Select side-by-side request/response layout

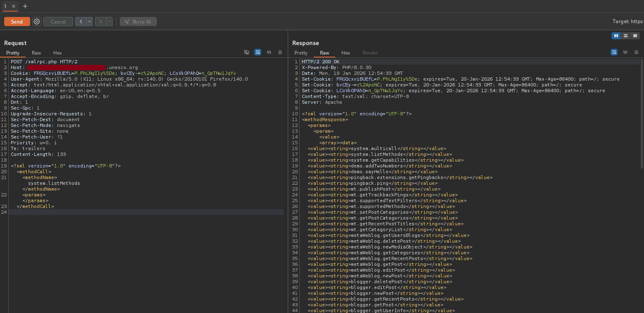click(616, 36)
